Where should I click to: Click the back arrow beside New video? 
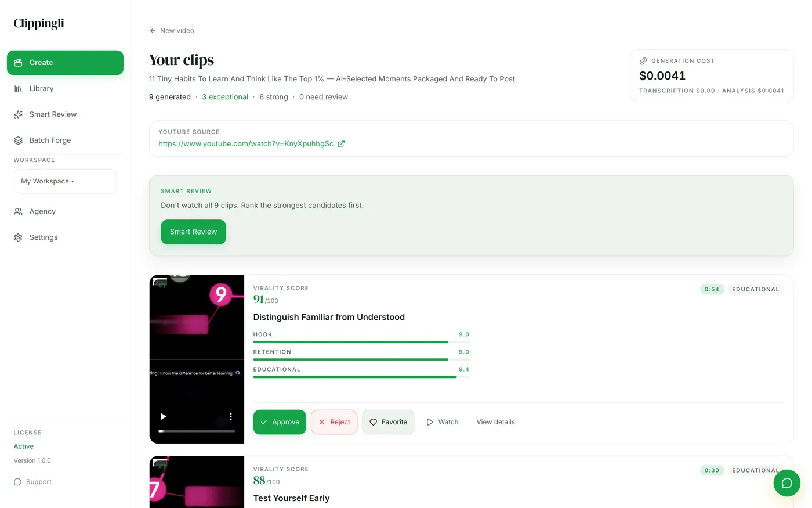point(153,31)
